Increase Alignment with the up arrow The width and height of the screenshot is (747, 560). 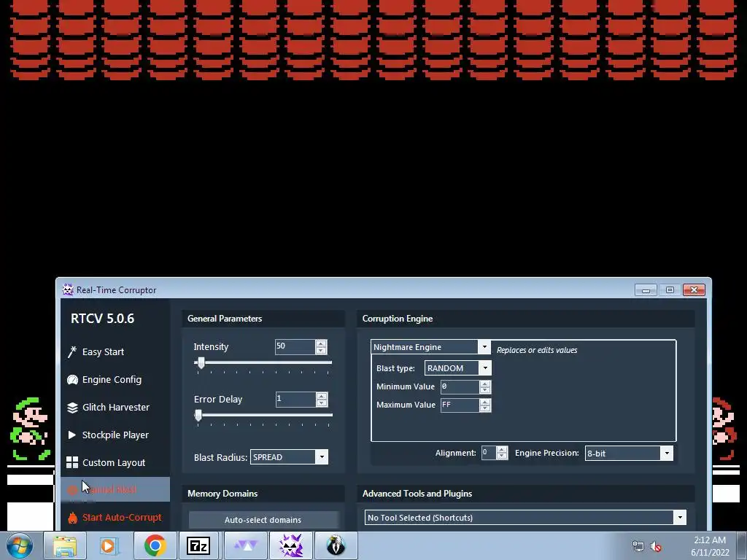(x=502, y=449)
